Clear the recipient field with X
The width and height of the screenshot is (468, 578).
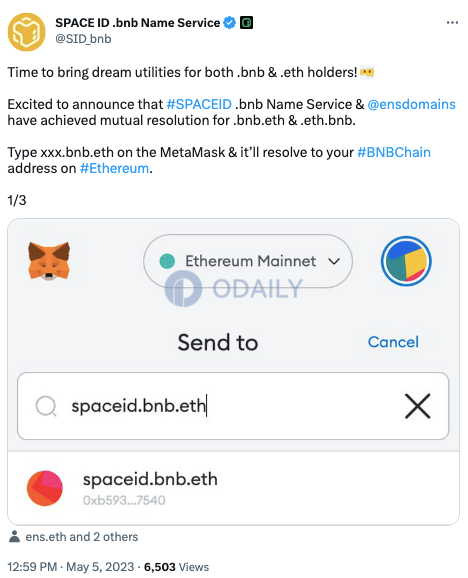point(418,406)
